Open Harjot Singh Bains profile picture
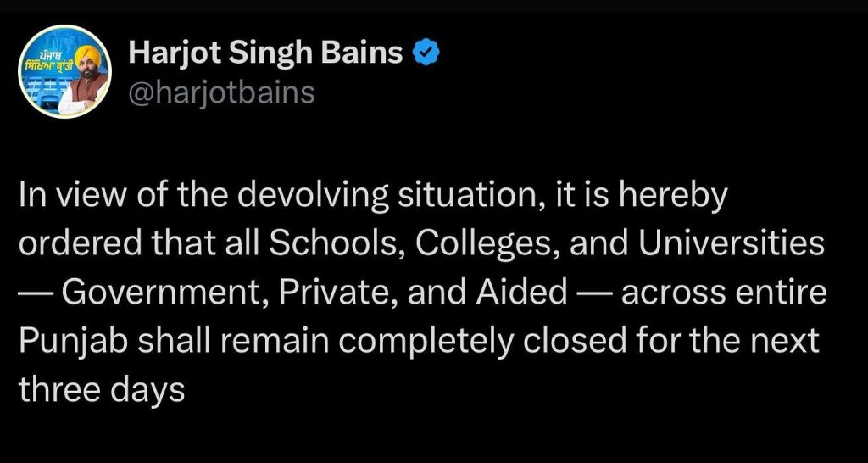 coord(65,72)
